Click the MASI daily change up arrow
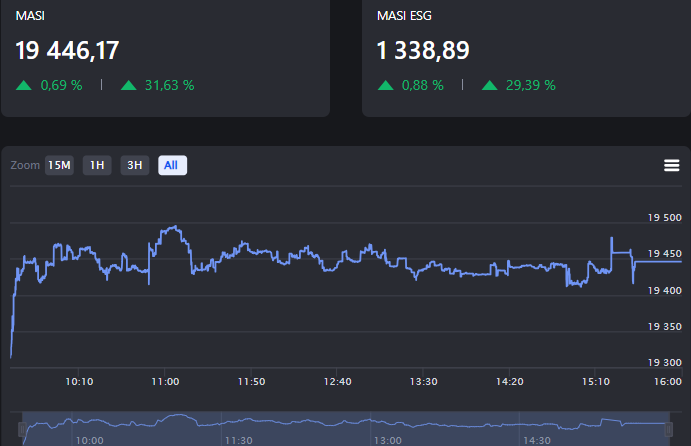Image resolution: width=691 pixels, height=446 pixels. pyautogui.click(x=24, y=85)
